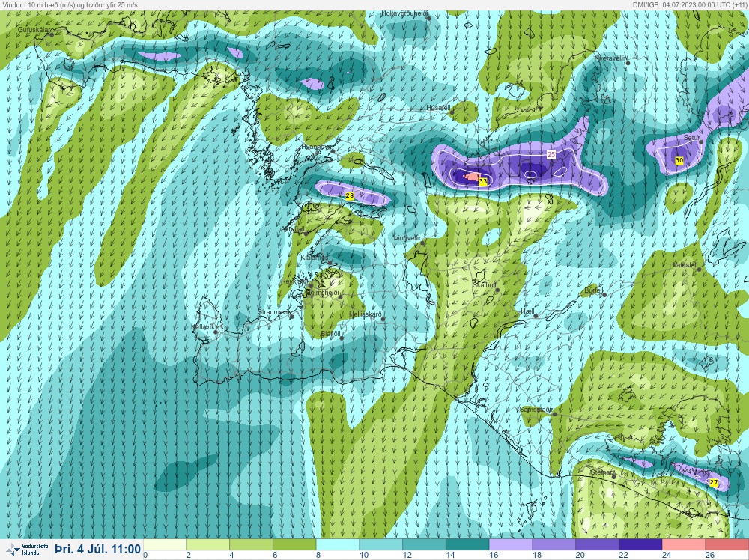This screenshot has width=749, height=560.
Task: Click legend tick number 24
Action: click(667, 556)
